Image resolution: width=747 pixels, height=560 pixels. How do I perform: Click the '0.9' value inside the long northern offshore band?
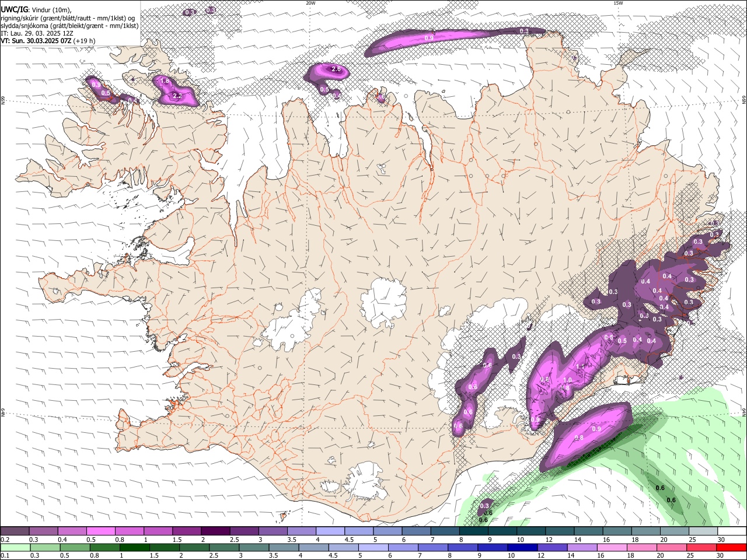tap(429, 38)
